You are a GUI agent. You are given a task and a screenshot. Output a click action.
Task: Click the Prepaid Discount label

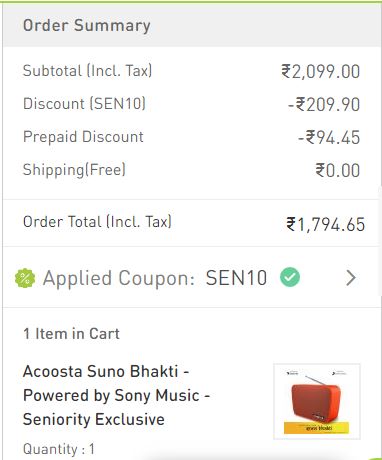[83, 137]
